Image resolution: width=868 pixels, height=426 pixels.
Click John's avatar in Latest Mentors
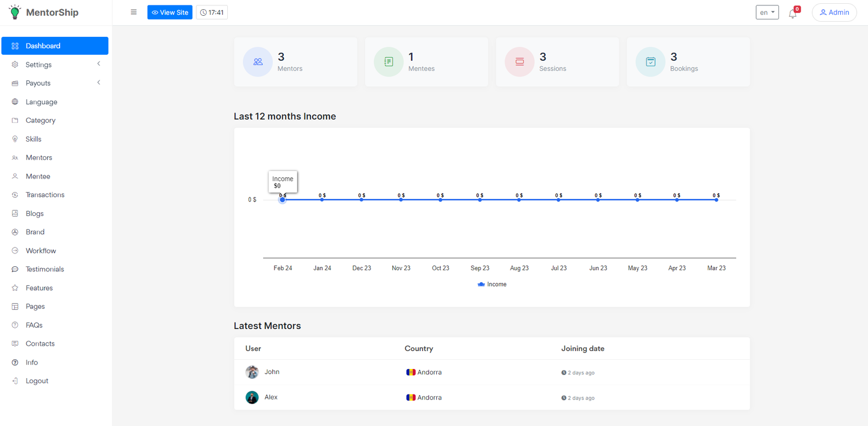pyautogui.click(x=252, y=372)
